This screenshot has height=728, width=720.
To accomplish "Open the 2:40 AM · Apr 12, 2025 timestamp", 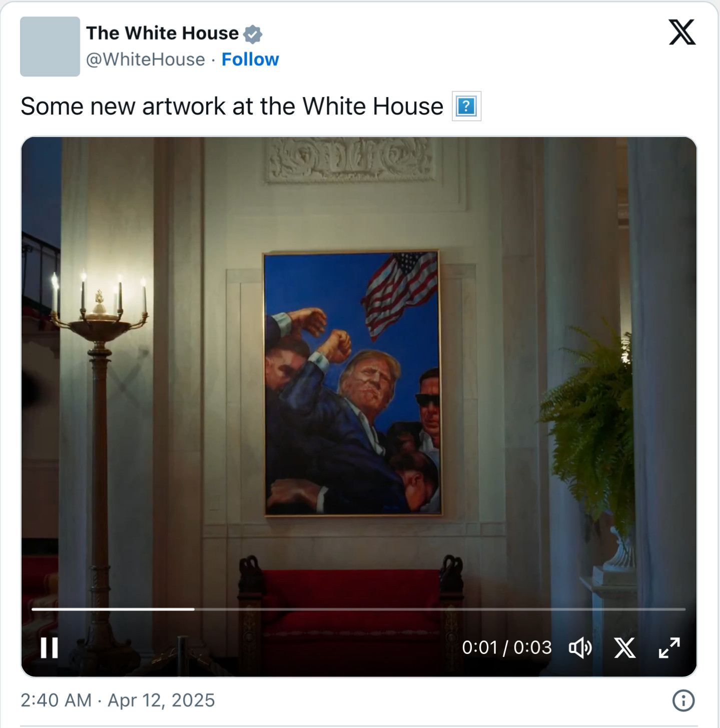I will (x=118, y=700).
